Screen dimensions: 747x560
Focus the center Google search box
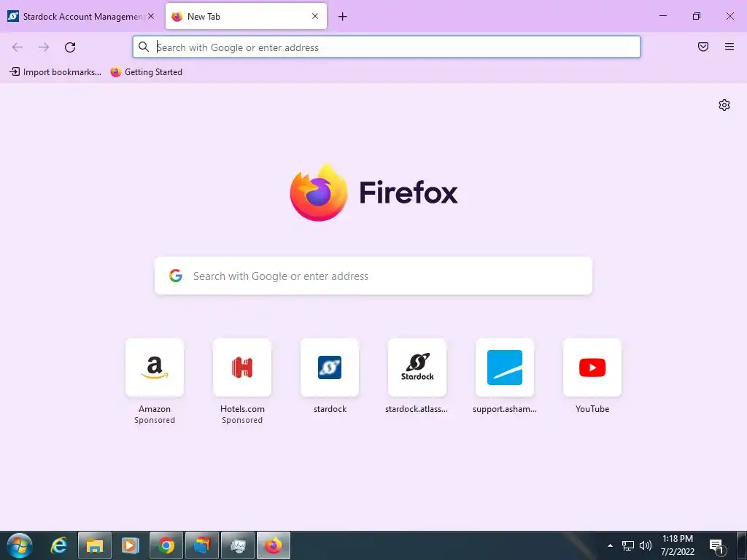(x=373, y=276)
